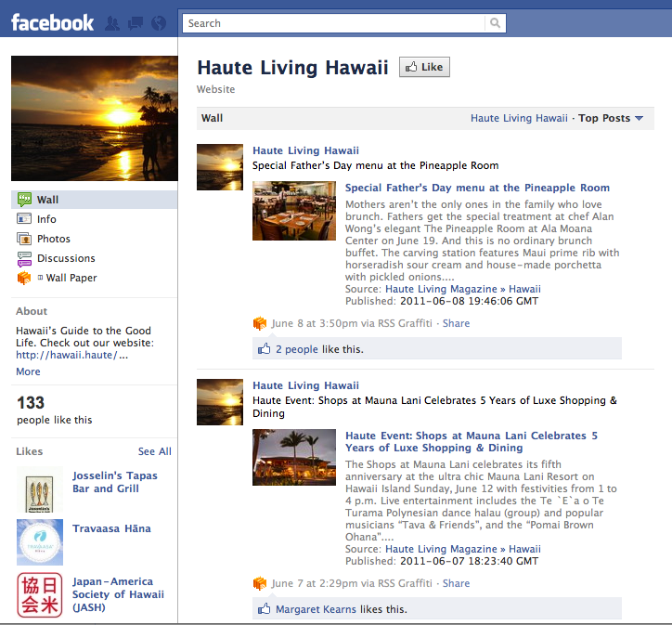Click the Facebook logo
Screen dimensions: 672x625
pos(53,23)
